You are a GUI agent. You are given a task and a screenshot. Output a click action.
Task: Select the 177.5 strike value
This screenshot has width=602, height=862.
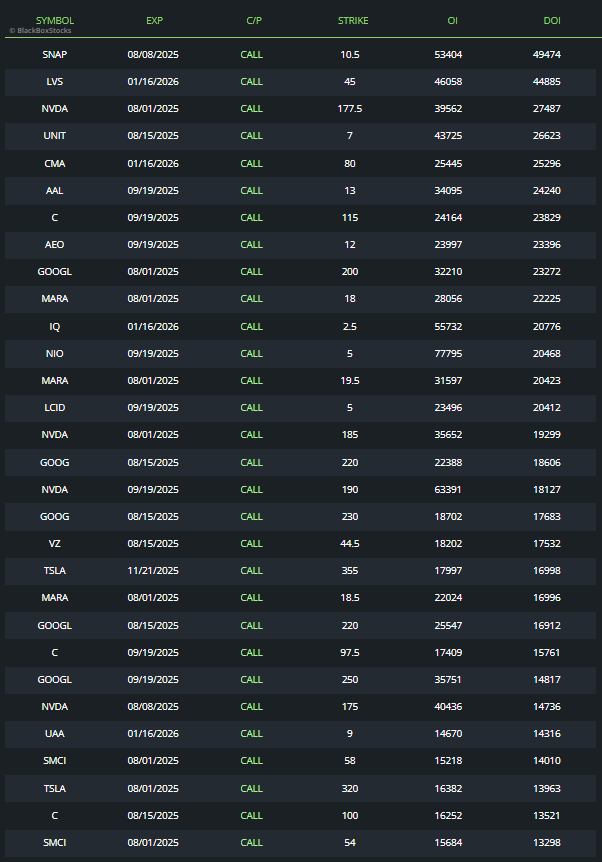point(350,108)
